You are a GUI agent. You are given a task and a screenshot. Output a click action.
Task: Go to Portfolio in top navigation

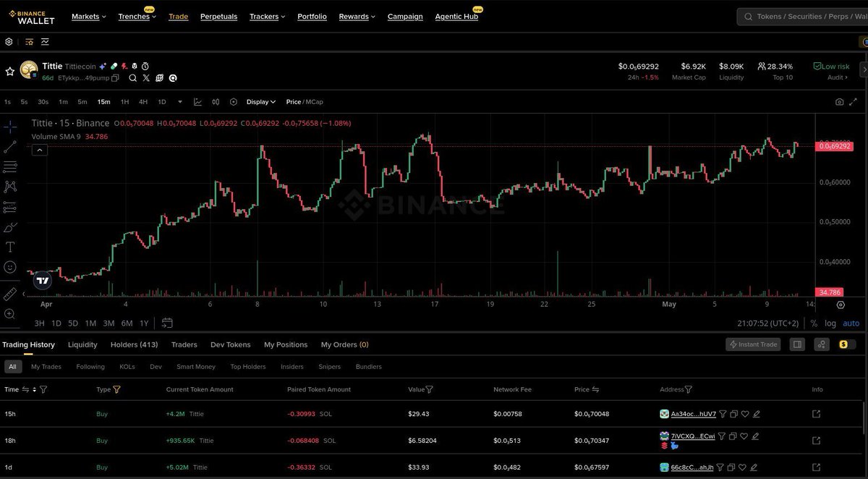tap(312, 17)
